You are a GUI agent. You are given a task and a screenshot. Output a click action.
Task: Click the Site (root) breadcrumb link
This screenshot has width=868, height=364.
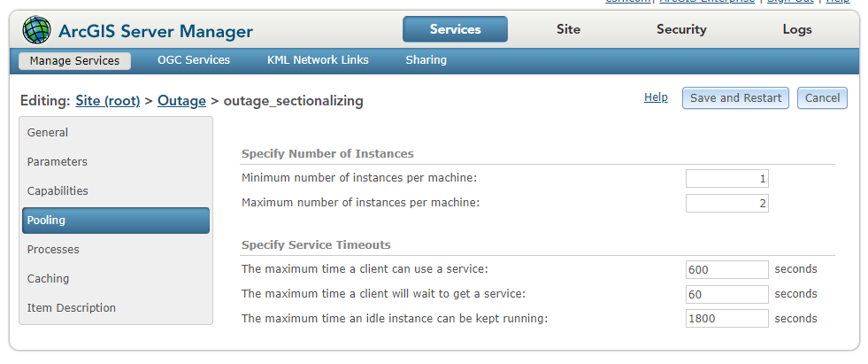pyautogui.click(x=108, y=101)
